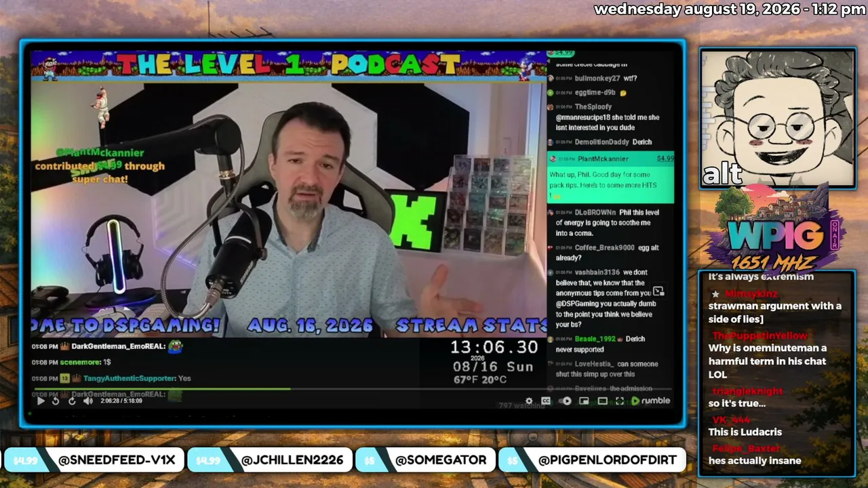Enable picture-in-picture mode
This screenshot has width=868, height=488.
584,401
